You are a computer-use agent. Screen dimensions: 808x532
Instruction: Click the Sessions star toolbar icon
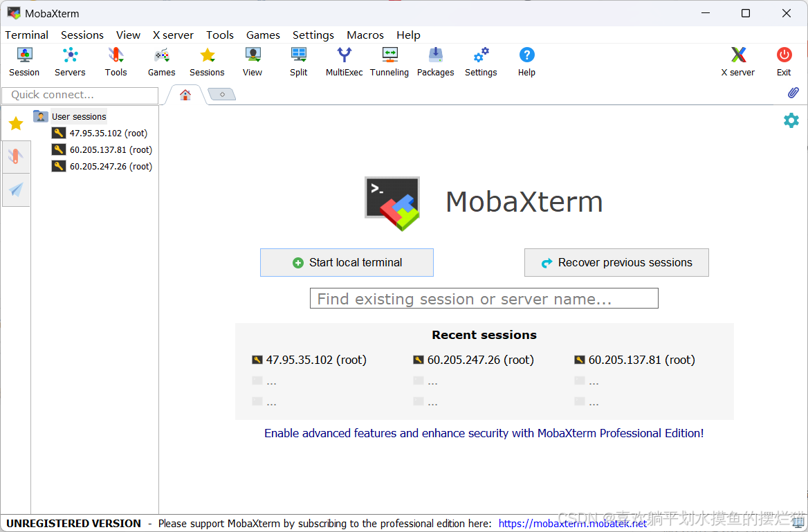(207, 62)
